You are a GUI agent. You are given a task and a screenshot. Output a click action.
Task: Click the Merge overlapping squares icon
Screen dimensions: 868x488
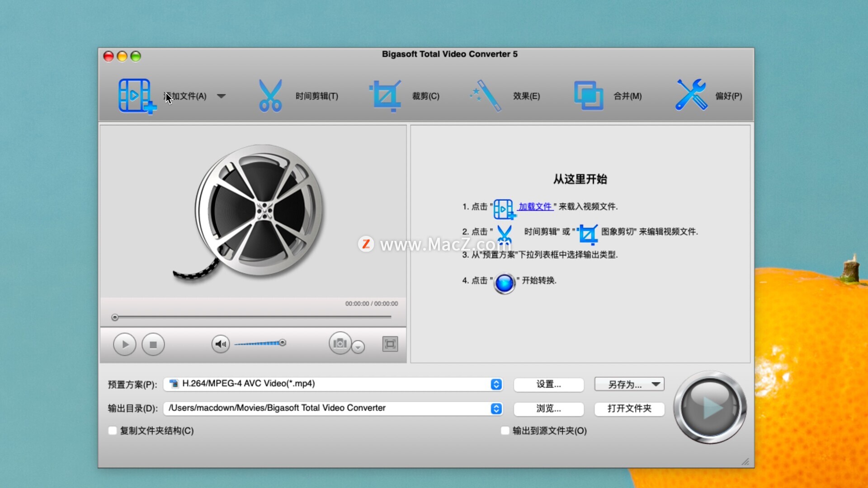point(588,95)
